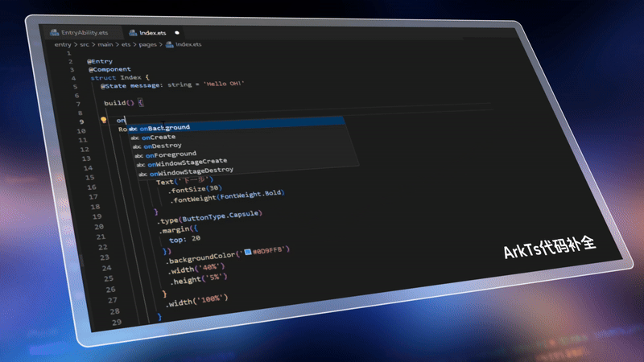Open the 'ets' breadcrumb segment
Screen dimensions: 644x362
point(126,44)
